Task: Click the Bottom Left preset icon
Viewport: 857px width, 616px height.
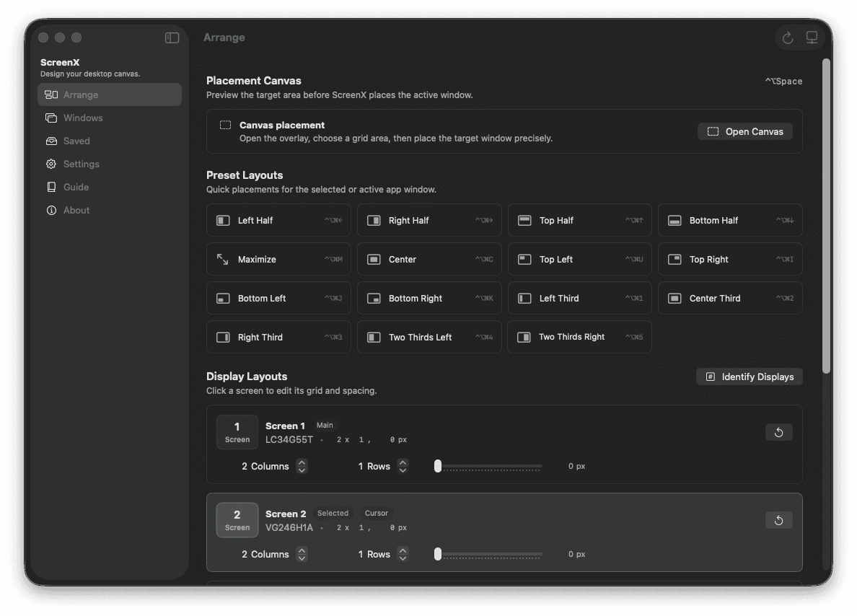Action: click(x=223, y=299)
